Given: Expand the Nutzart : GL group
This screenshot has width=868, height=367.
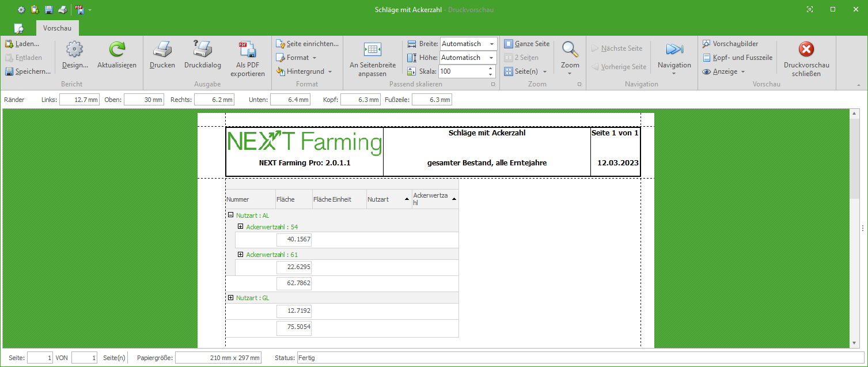Looking at the screenshot, I should [230, 298].
